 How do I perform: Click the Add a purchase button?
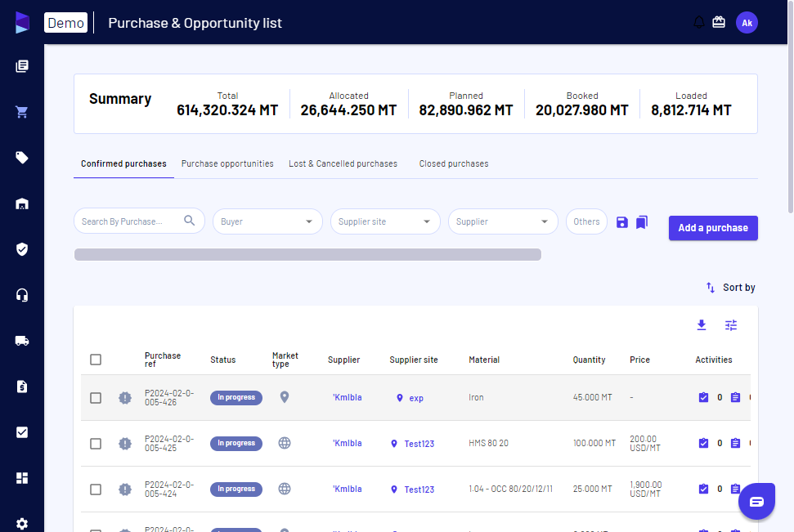[x=713, y=228]
